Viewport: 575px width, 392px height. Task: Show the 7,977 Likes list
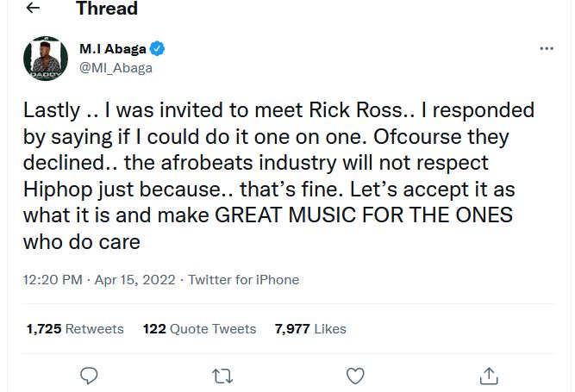tap(310, 328)
